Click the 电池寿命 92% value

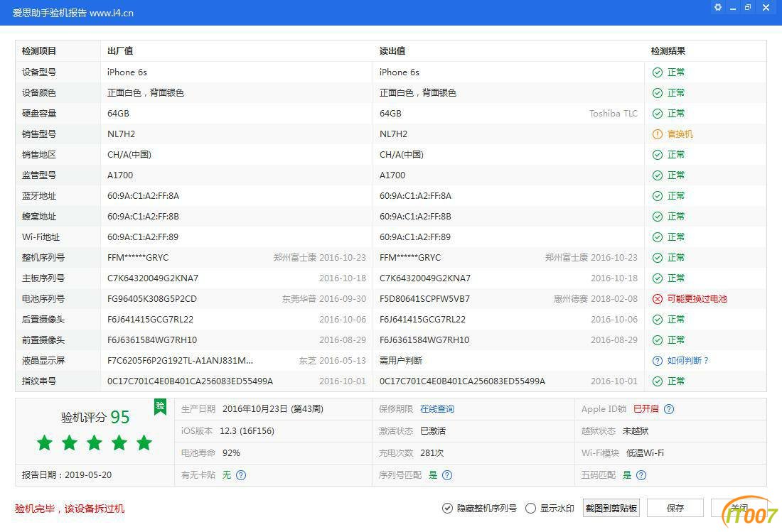click(232, 453)
